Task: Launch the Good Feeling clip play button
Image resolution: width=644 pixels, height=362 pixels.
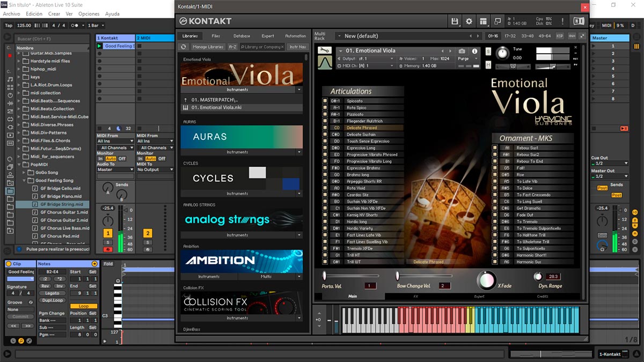Action: (x=99, y=46)
